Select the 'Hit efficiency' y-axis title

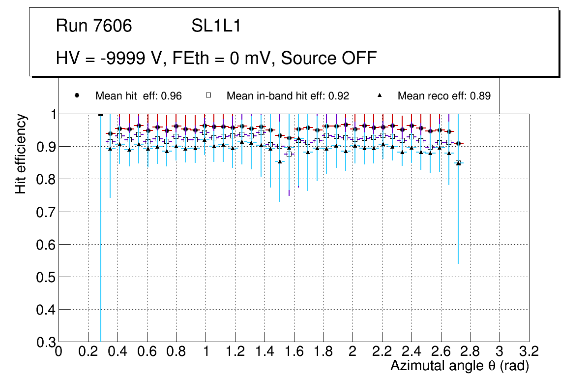tap(21, 154)
